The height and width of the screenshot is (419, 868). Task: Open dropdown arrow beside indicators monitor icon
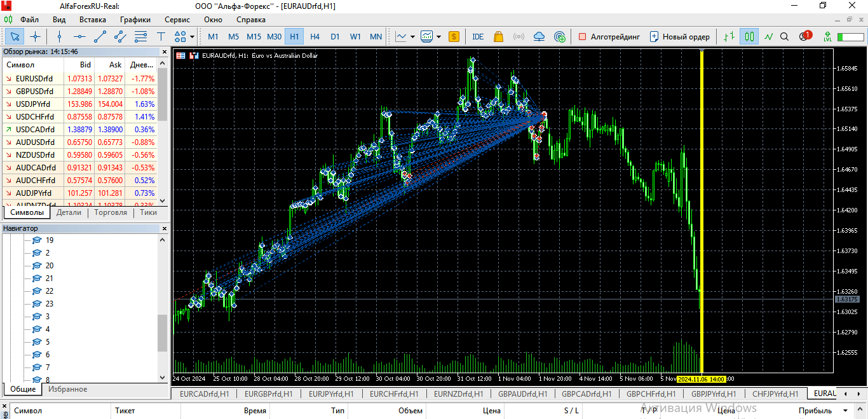[x=438, y=36]
